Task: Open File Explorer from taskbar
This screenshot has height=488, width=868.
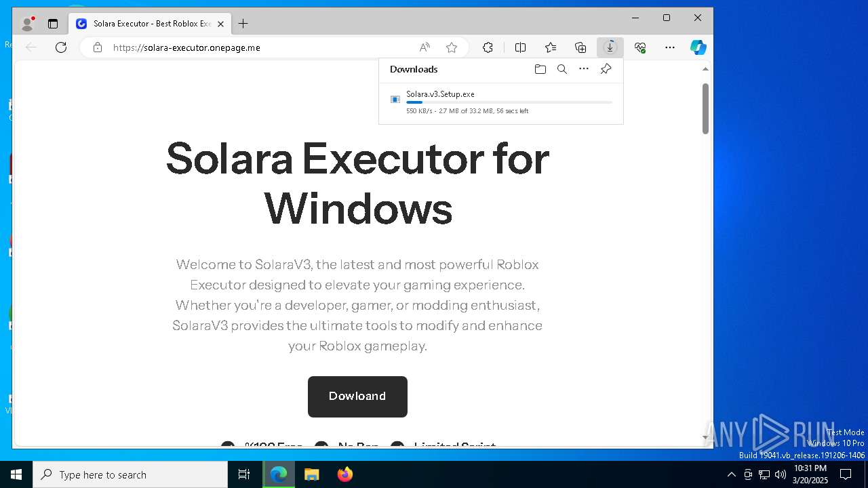Action: [x=311, y=474]
